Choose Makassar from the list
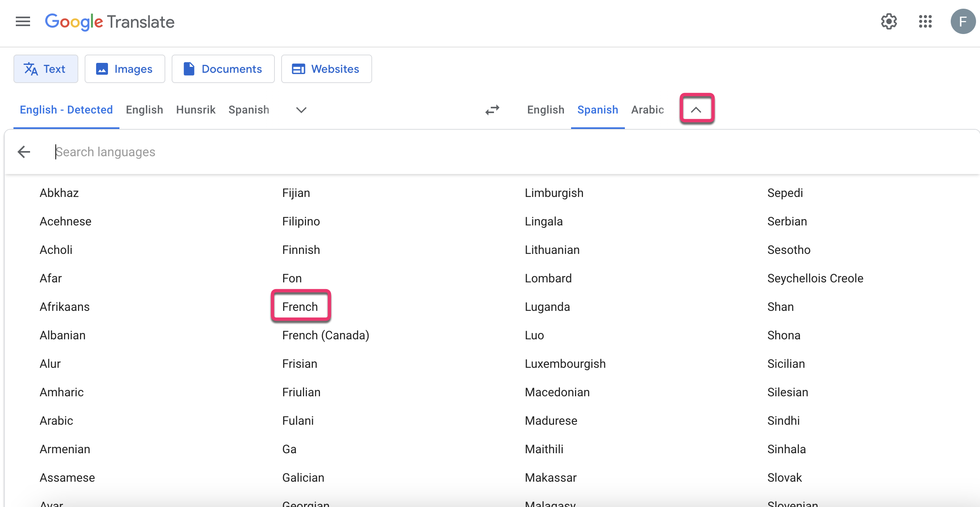 551,478
